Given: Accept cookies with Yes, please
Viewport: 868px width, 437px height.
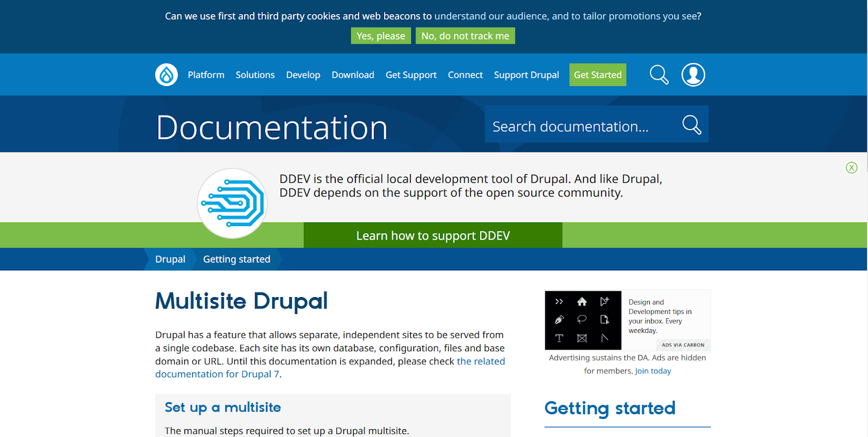Looking at the screenshot, I should (x=381, y=36).
